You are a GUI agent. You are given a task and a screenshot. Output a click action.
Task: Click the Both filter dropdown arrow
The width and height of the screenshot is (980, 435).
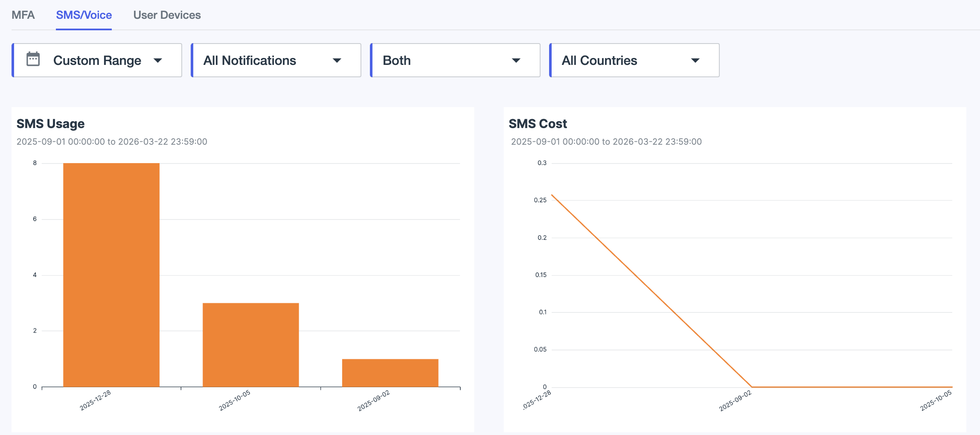tap(516, 61)
